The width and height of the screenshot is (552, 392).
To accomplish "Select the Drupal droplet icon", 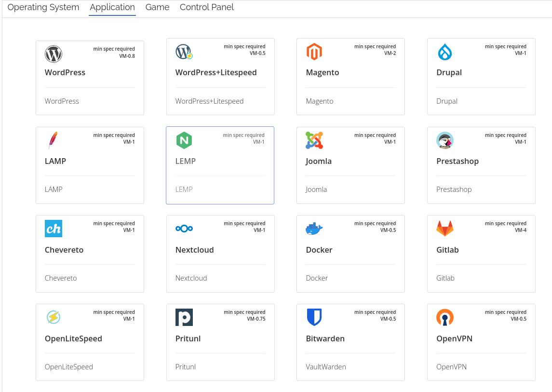I will click(444, 52).
